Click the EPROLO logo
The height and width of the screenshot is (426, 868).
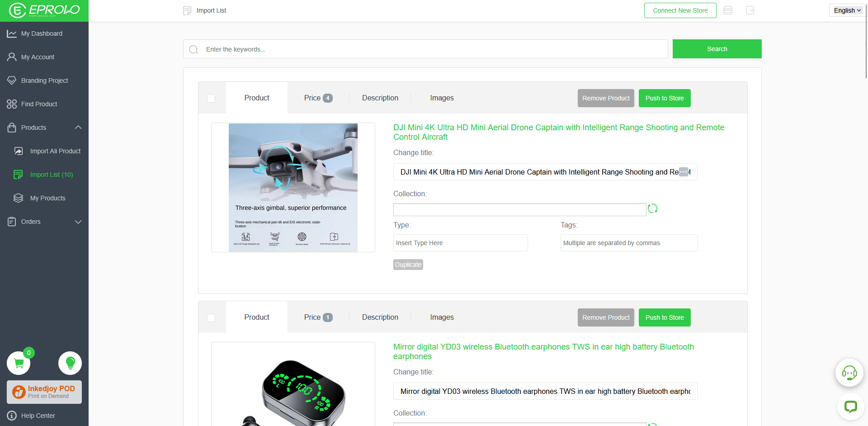44,10
